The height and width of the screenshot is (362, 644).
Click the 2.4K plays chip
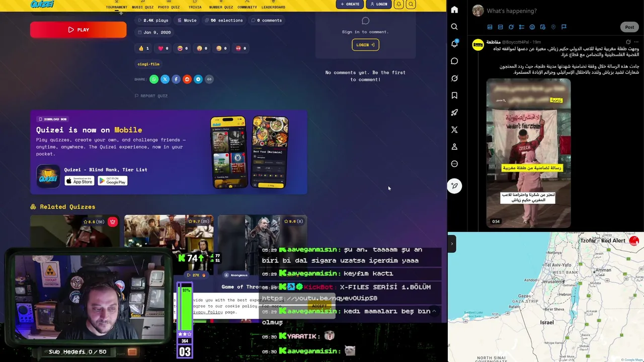coord(153,20)
